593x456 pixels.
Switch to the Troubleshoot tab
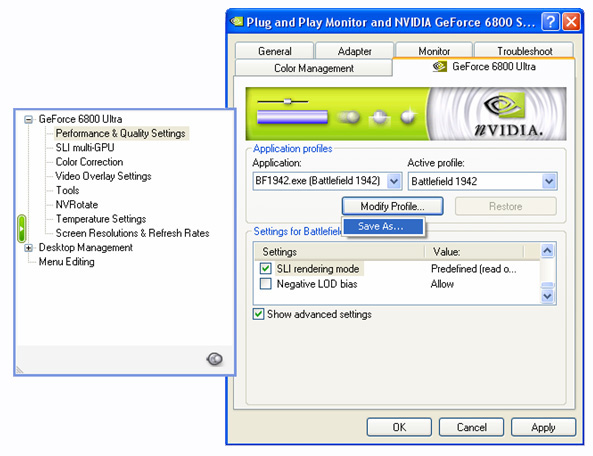(x=524, y=51)
